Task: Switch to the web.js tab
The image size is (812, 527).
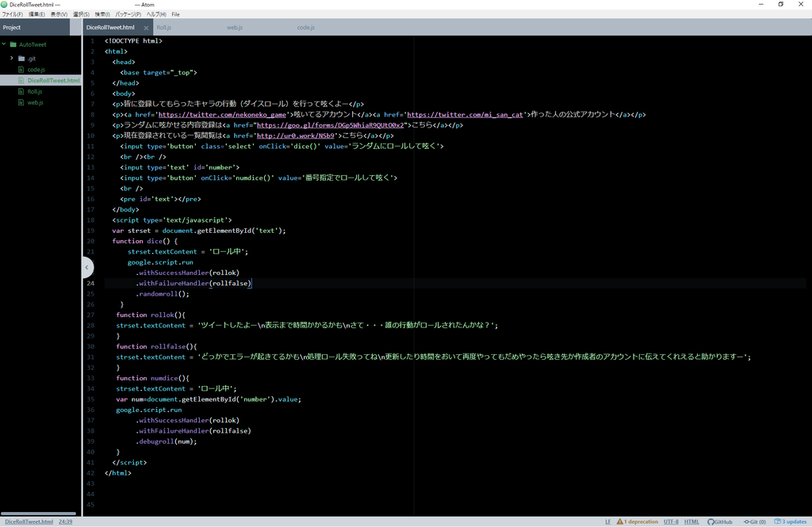Action: pos(235,28)
